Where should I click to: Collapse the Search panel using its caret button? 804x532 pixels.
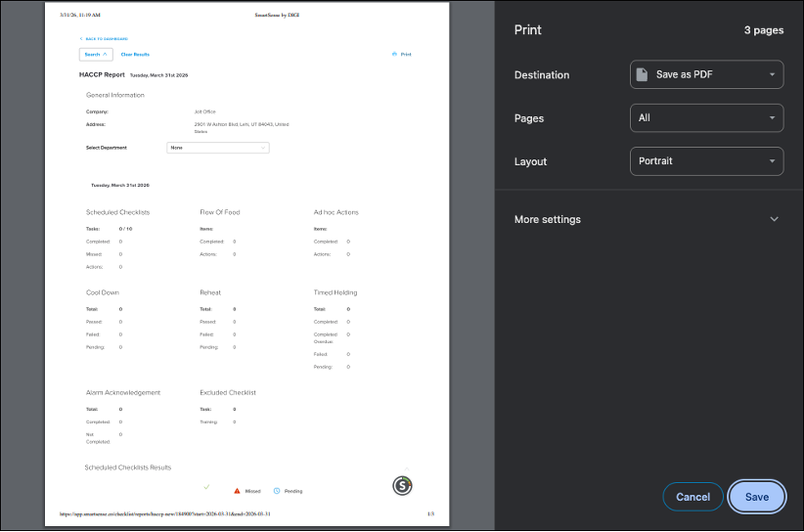tap(96, 55)
